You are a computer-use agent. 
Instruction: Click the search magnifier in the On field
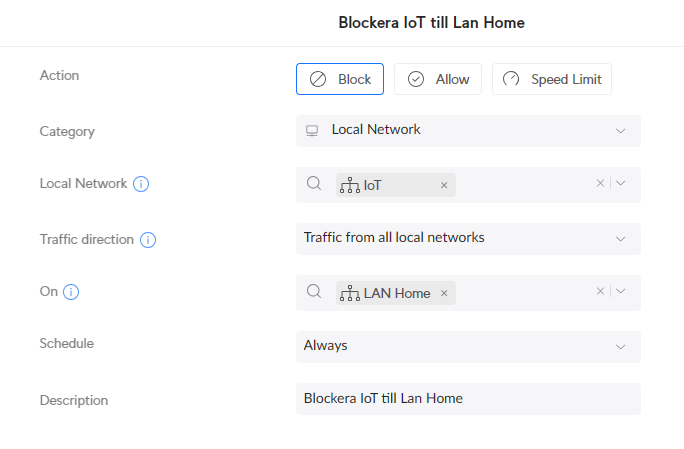tap(314, 291)
